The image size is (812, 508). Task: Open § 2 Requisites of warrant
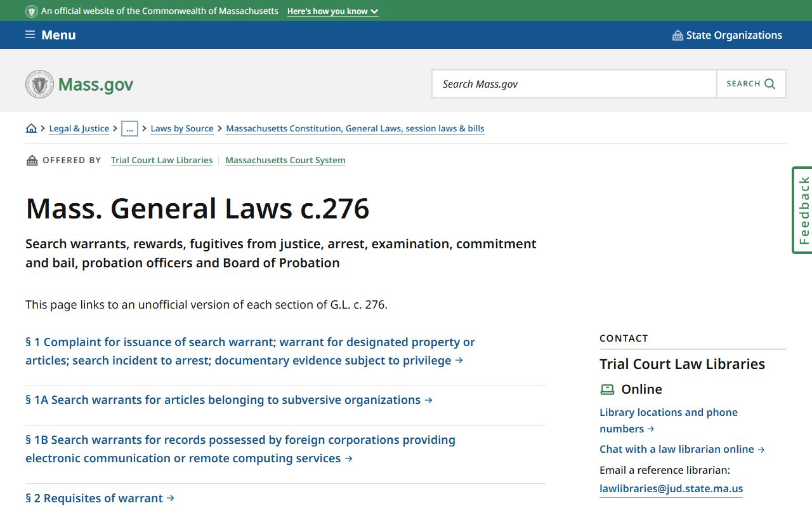click(100, 498)
